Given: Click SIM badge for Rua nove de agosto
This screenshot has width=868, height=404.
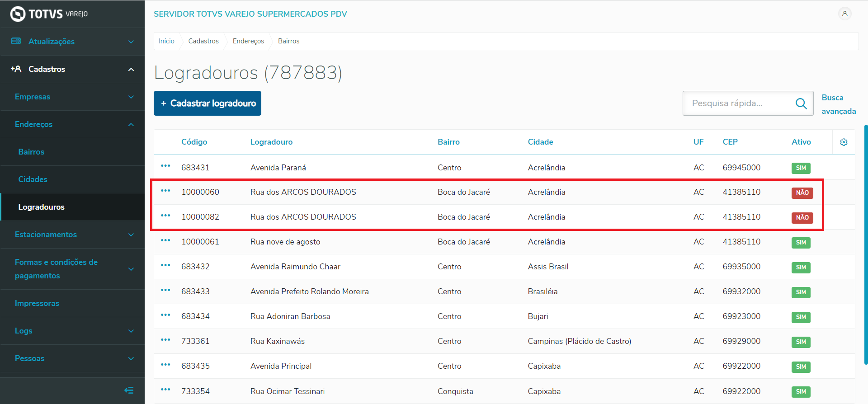Looking at the screenshot, I should [x=801, y=243].
